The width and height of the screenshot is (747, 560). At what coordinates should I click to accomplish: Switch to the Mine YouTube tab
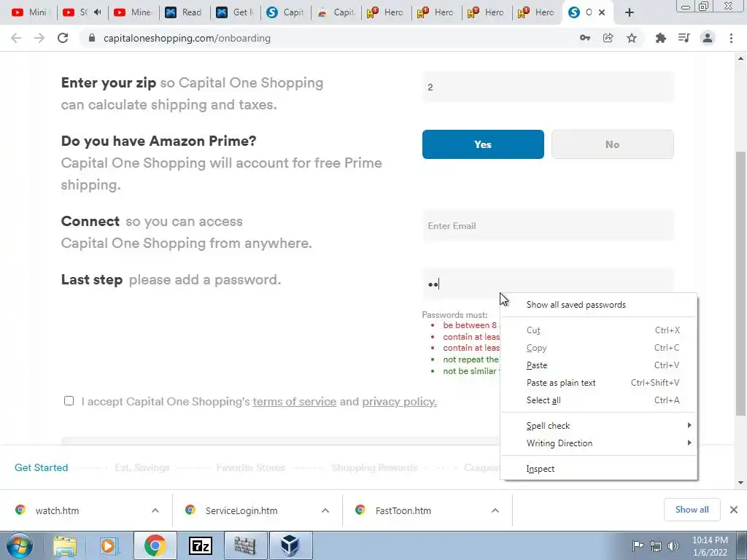point(133,12)
